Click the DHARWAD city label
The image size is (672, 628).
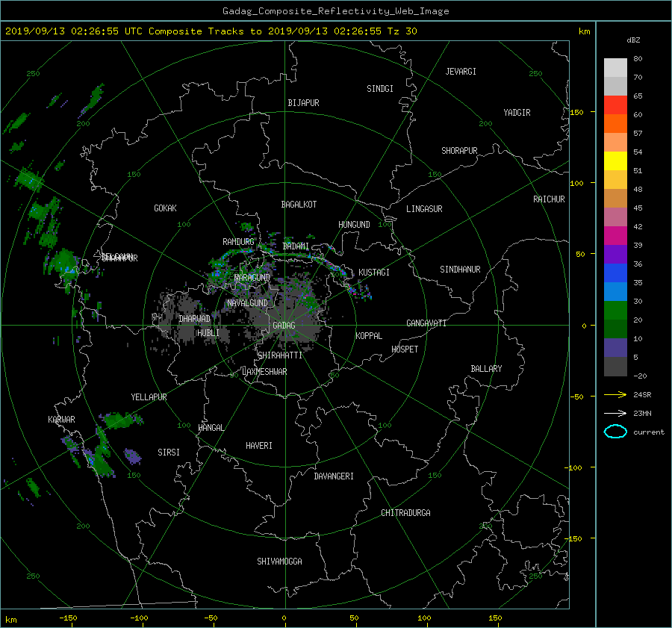click(x=194, y=319)
